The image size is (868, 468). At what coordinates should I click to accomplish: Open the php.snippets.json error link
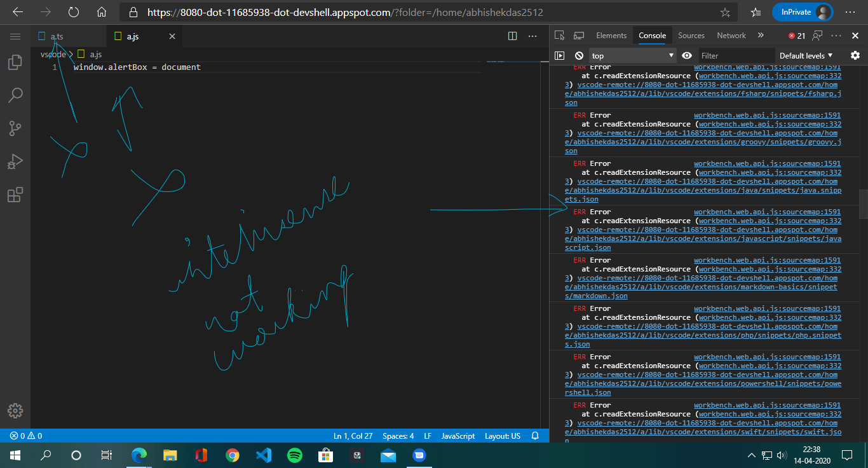(703, 335)
